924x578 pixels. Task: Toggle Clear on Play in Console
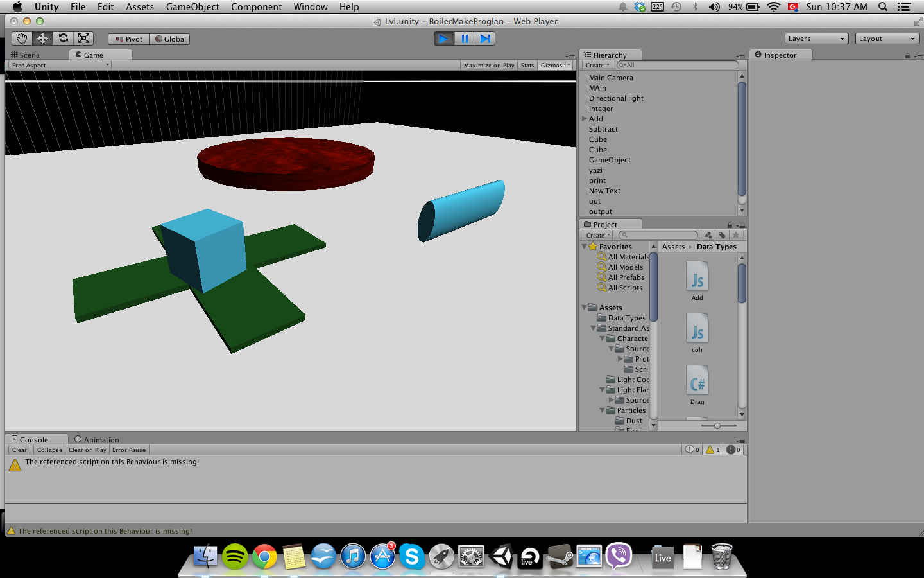coord(87,450)
